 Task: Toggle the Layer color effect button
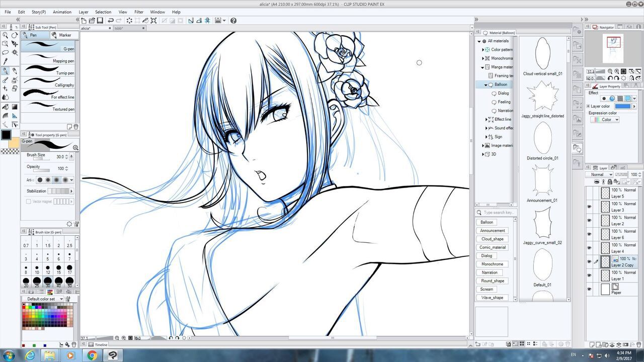[628, 99]
